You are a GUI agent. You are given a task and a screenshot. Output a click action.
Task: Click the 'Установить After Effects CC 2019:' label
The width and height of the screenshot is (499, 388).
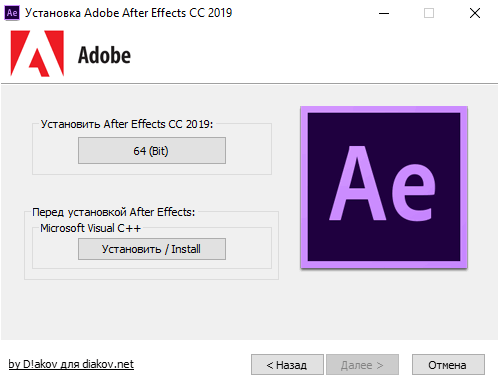click(127, 124)
